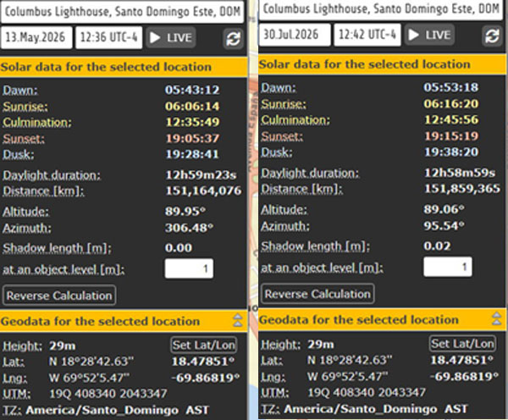Click location search box in right panel
Image resolution: width=508 pixels, height=420 pixels.
click(x=381, y=9)
